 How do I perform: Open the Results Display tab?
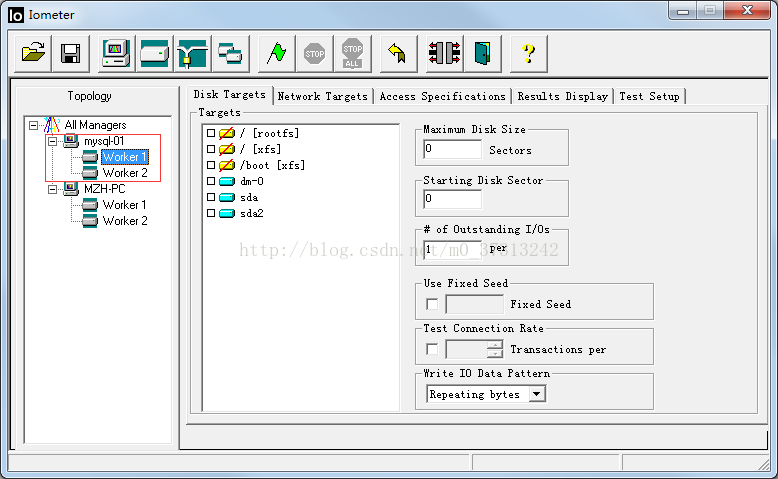(x=563, y=96)
